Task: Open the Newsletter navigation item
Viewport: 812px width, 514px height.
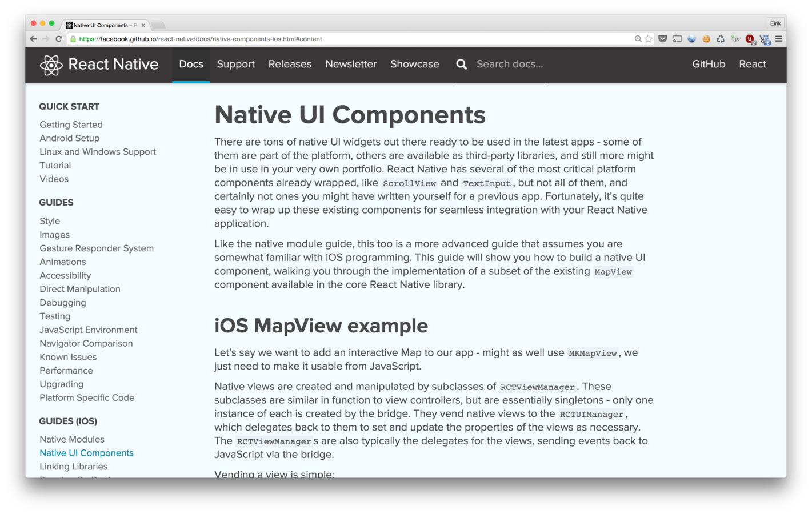Action: point(351,65)
